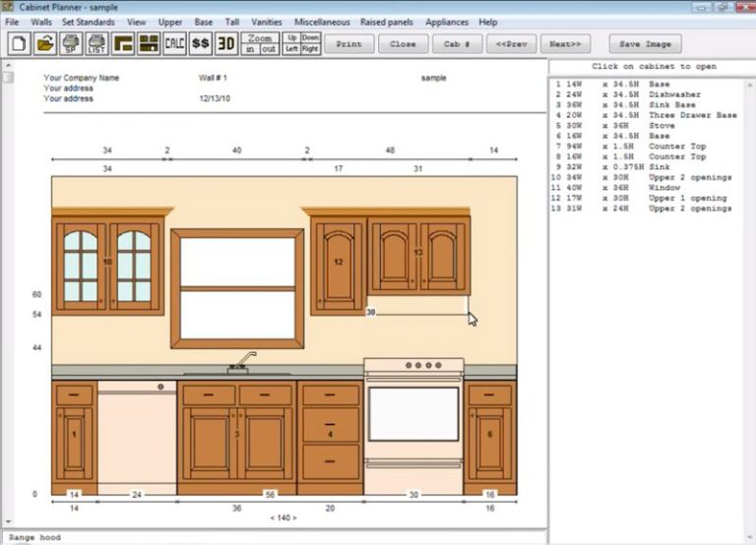Open the Raised panels menu
756x545 pixels.
pos(387,22)
